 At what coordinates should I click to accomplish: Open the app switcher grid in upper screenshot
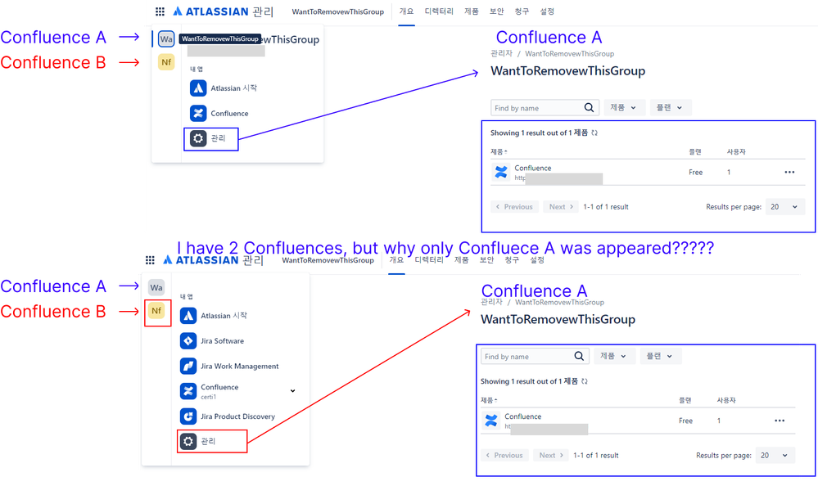pos(160,11)
